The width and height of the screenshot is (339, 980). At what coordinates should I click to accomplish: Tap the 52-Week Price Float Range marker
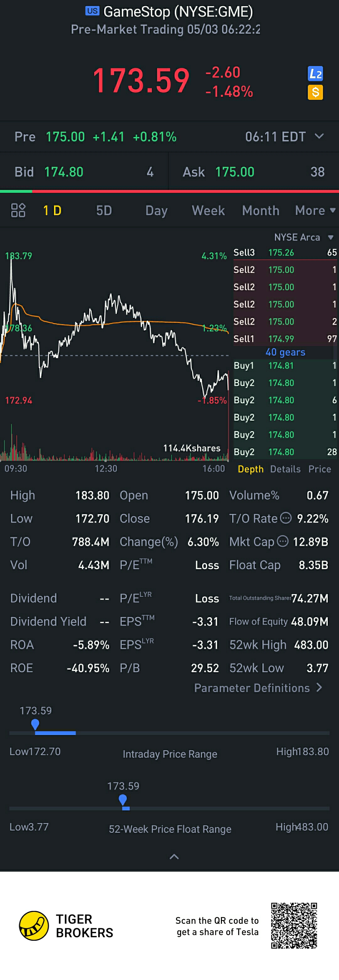point(123,800)
